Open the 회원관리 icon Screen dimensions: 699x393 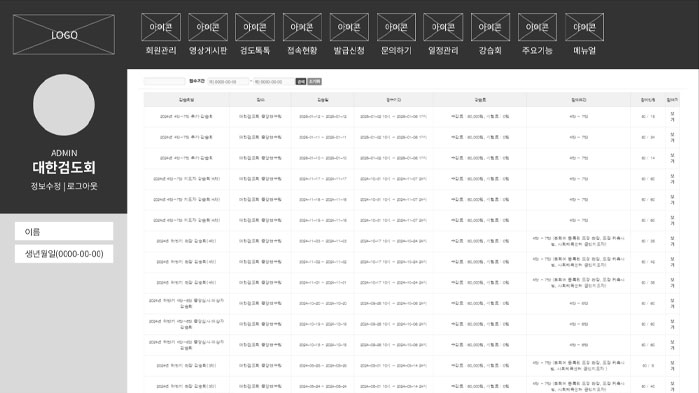[161, 27]
